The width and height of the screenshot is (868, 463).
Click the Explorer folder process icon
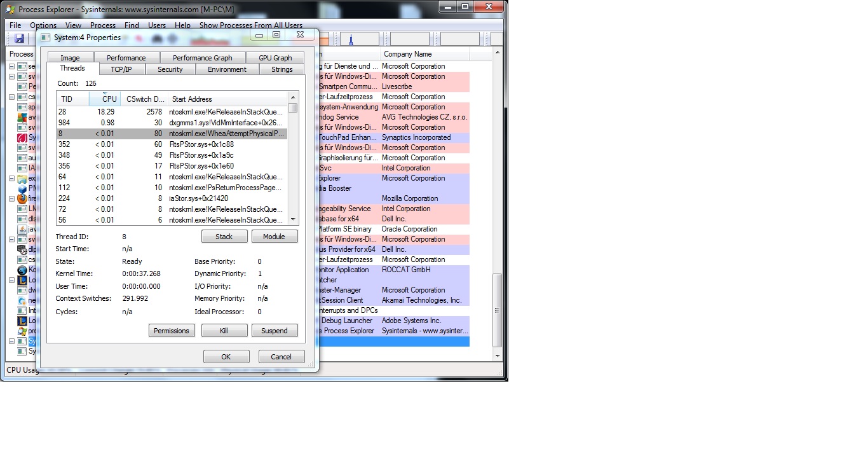(22, 179)
